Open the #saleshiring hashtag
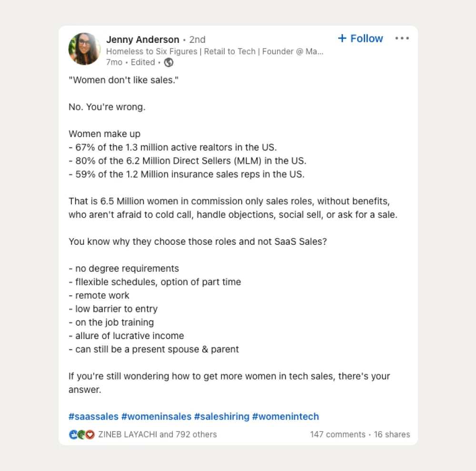The width and height of the screenshot is (476, 471). tap(221, 416)
